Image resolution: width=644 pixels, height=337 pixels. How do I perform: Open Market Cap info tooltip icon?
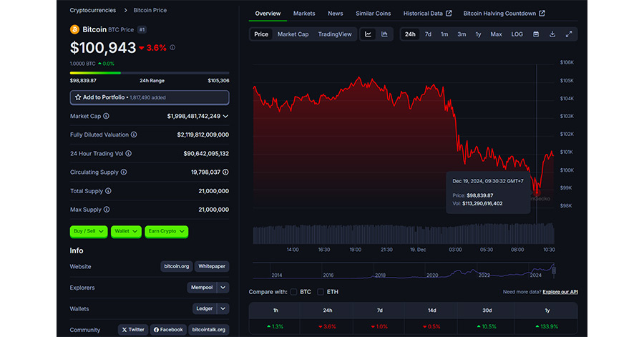click(x=107, y=116)
